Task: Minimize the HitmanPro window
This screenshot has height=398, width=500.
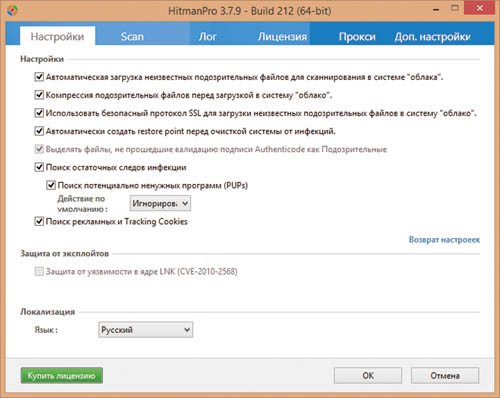Action: coord(436,10)
